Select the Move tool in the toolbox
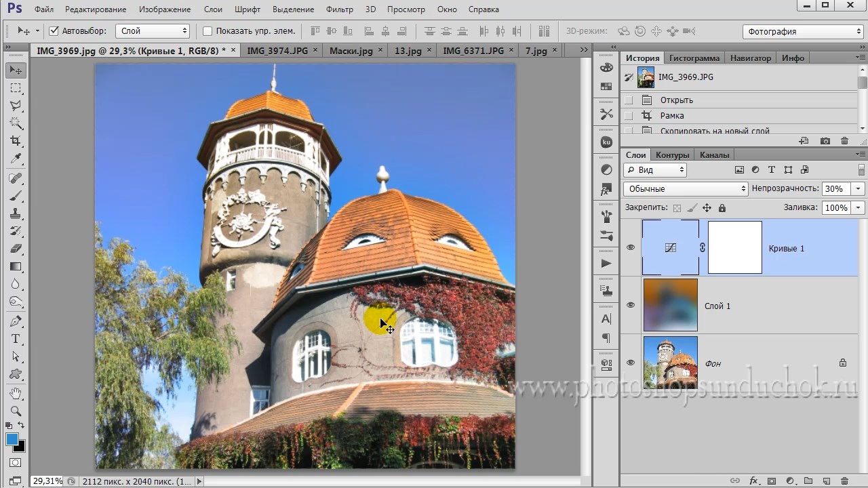The height and width of the screenshot is (488, 868). [16, 70]
